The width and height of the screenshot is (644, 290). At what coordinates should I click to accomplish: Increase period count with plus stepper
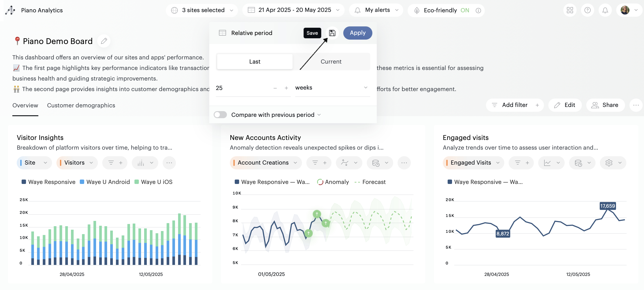286,88
